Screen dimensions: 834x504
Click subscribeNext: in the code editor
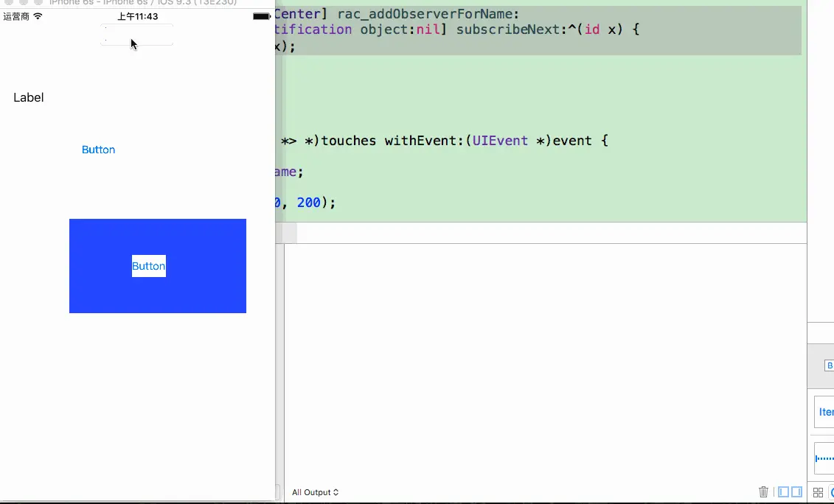point(512,29)
